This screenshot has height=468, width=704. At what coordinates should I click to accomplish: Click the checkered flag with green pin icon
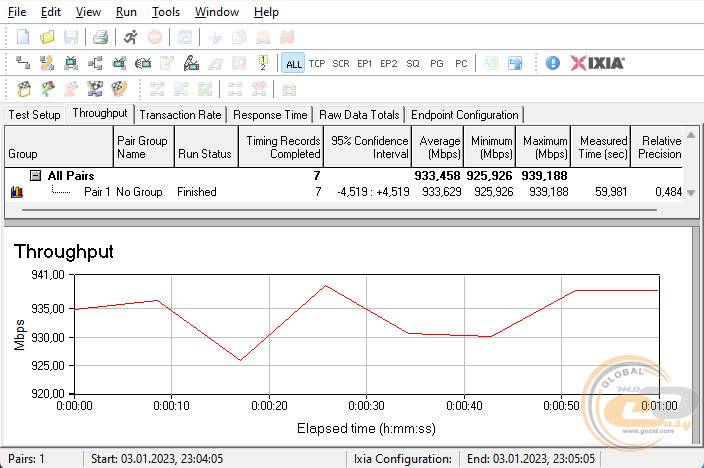[x=47, y=89]
